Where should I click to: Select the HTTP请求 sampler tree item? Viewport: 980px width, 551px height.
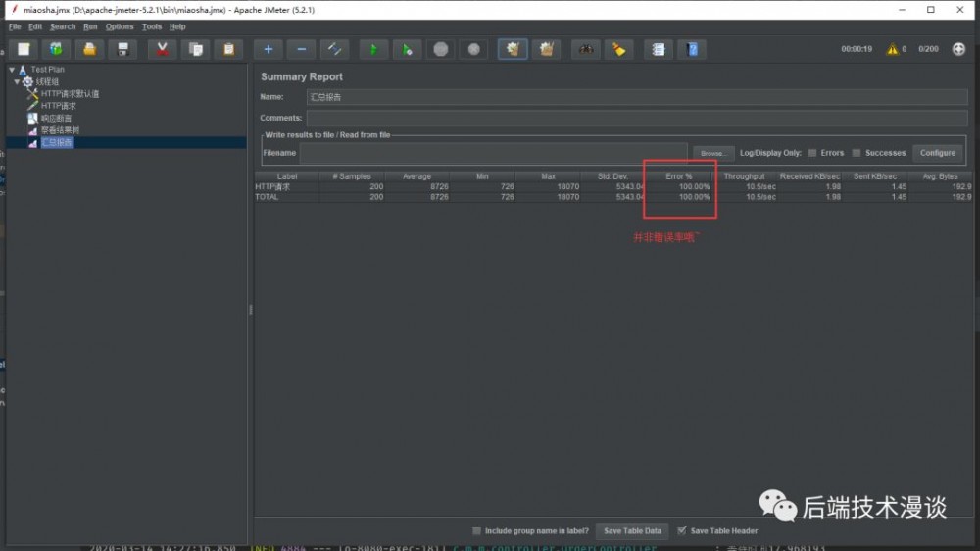58,106
